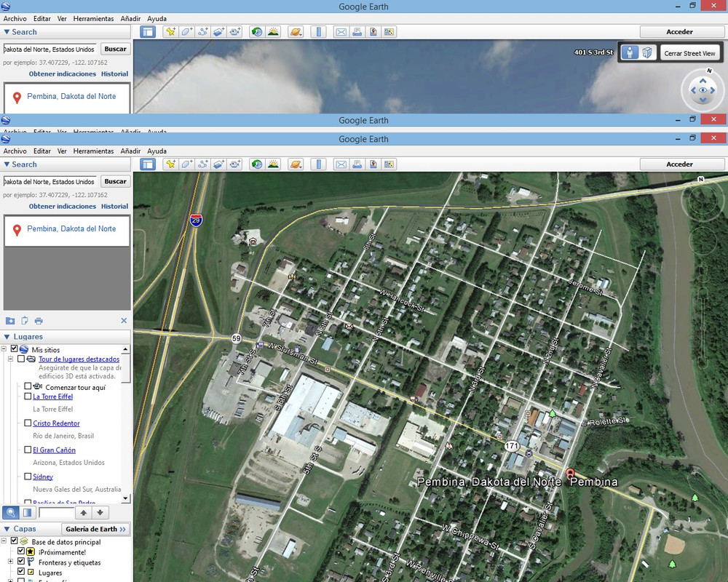Image resolution: width=728 pixels, height=582 pixels.
Task: Enable the La Torre Eiffel checkbox
Action: coord(28,396)
